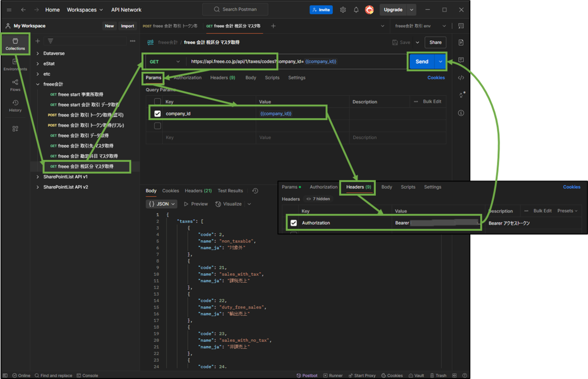Viewport: 588px width, 379px height.
Task: Toggle the 7 hidden headers visibility
Action: click(318, 199)
